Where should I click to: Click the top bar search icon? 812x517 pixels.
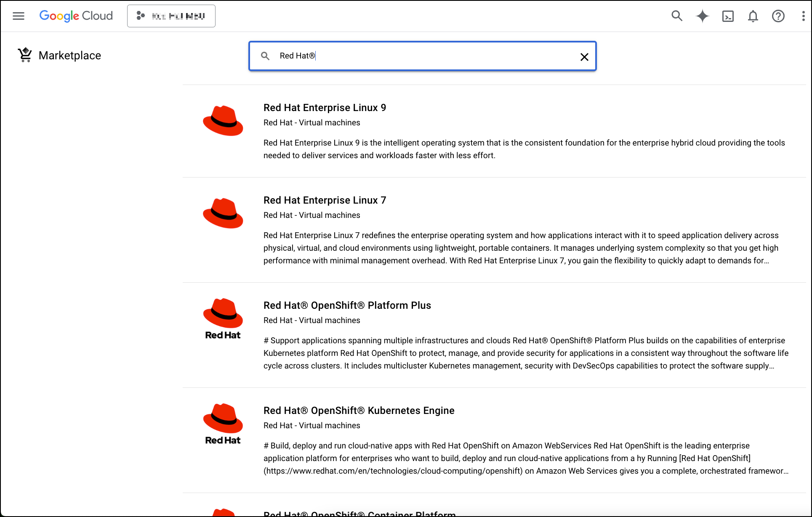point(676,16)
